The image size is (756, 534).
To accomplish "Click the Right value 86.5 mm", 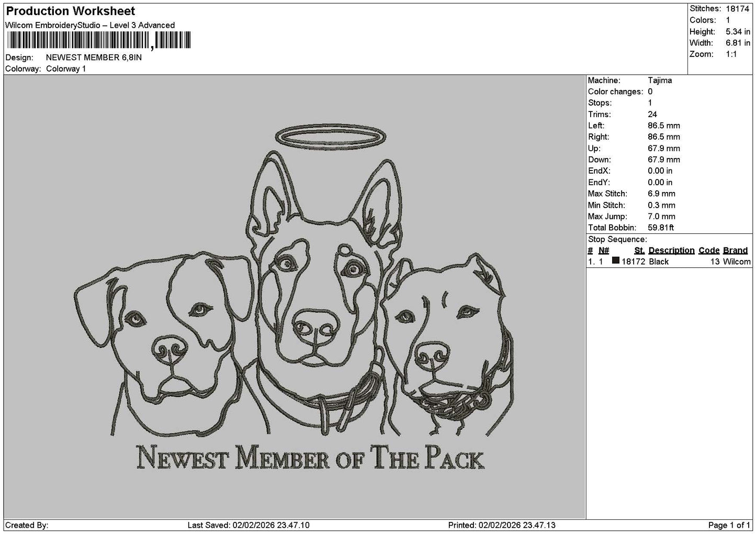I will click(664, 137).
